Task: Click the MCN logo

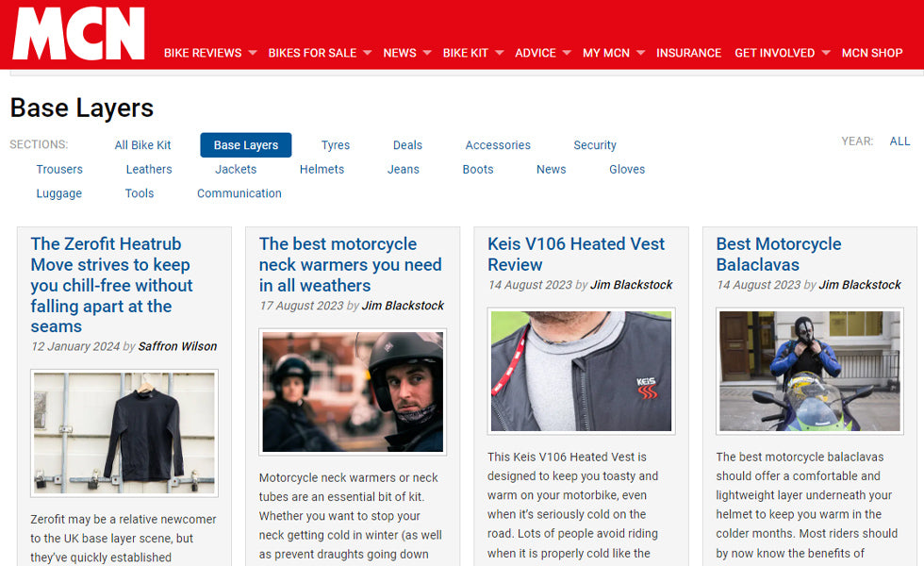Action: click(x=79, y=35)
